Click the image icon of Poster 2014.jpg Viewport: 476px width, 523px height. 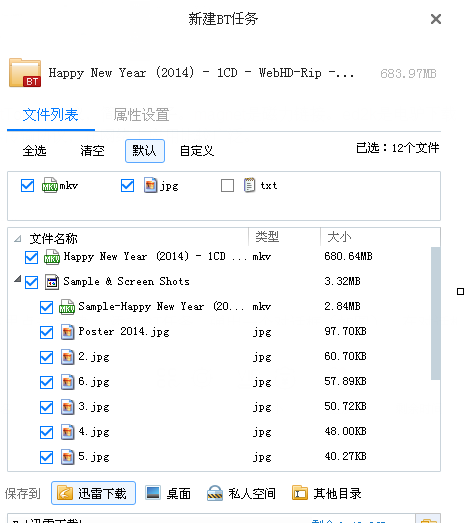(67, 332)
